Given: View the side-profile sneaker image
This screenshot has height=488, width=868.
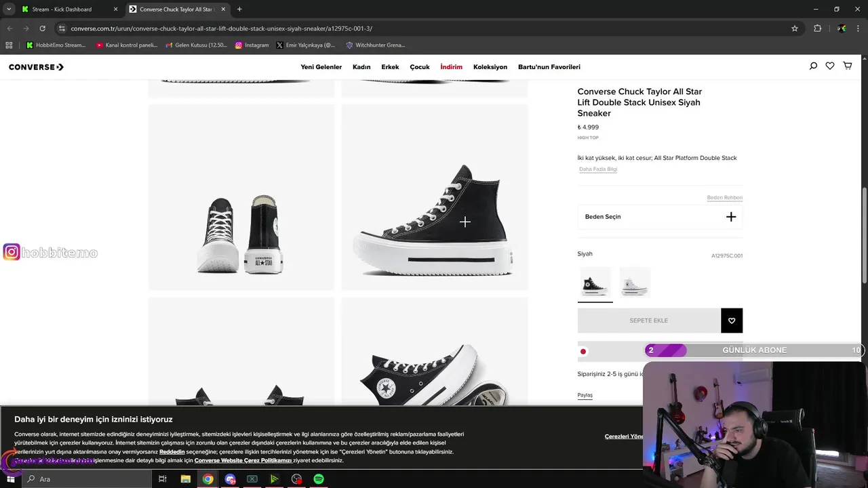Looking at the screenshot, I should pos(435,197).
